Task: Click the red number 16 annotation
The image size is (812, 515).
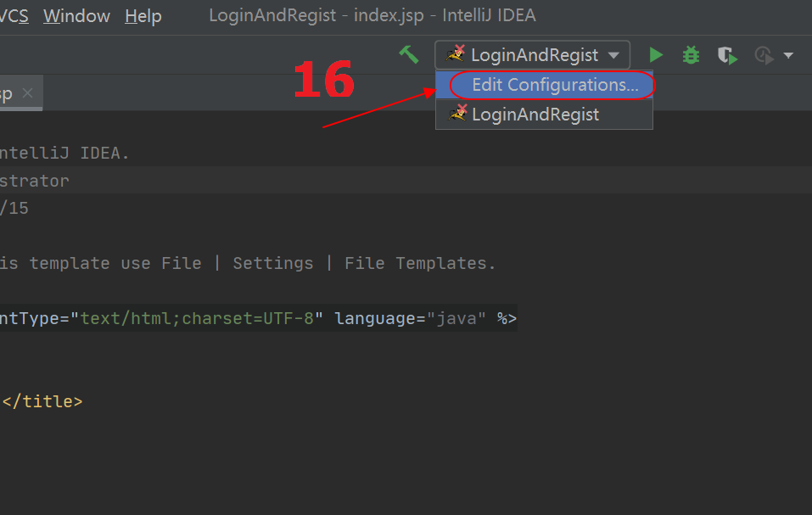Action: 324,80
